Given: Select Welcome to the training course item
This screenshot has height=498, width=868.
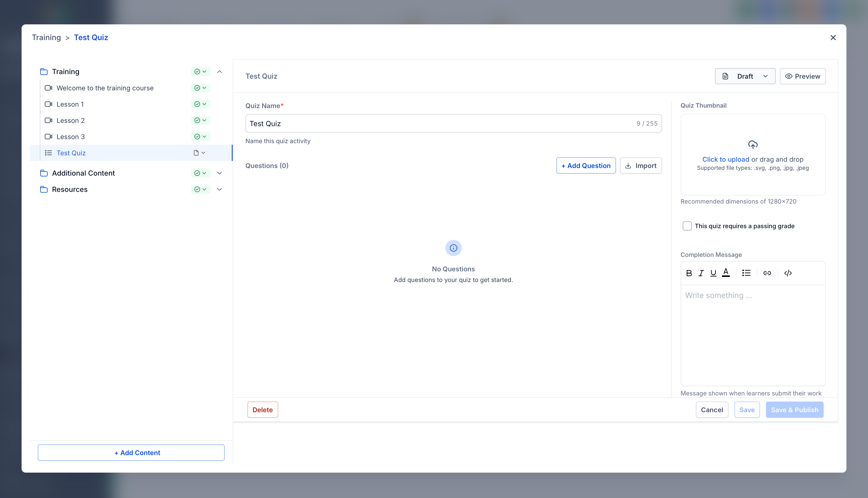Looking at the screenshot, I should point(105,88).
